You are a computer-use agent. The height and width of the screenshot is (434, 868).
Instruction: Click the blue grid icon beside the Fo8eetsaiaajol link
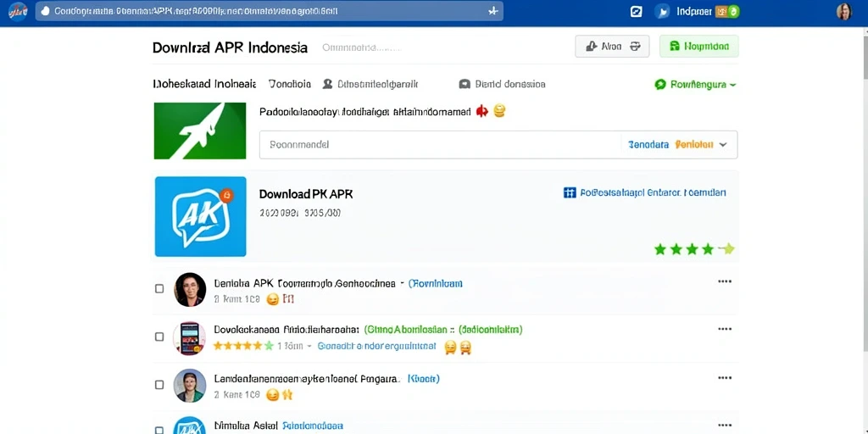[x=570, y=192]
